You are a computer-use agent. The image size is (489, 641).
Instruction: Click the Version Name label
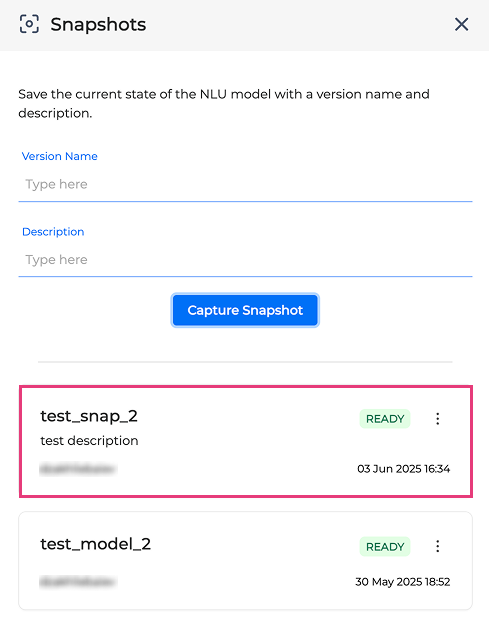tap(60, 156)
